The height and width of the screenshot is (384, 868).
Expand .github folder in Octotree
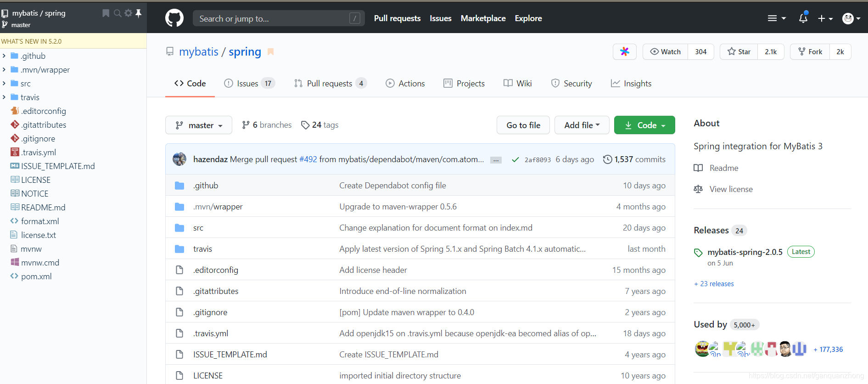coord(4,56)
